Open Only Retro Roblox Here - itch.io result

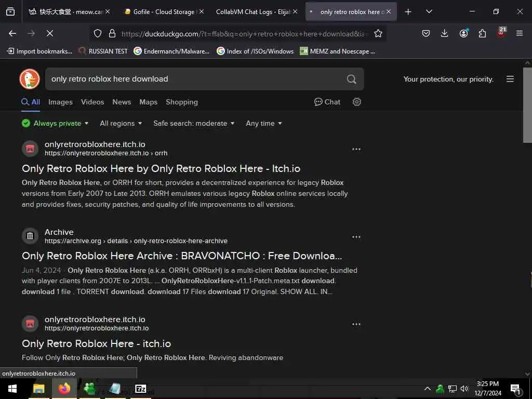(x=96, y=344)
